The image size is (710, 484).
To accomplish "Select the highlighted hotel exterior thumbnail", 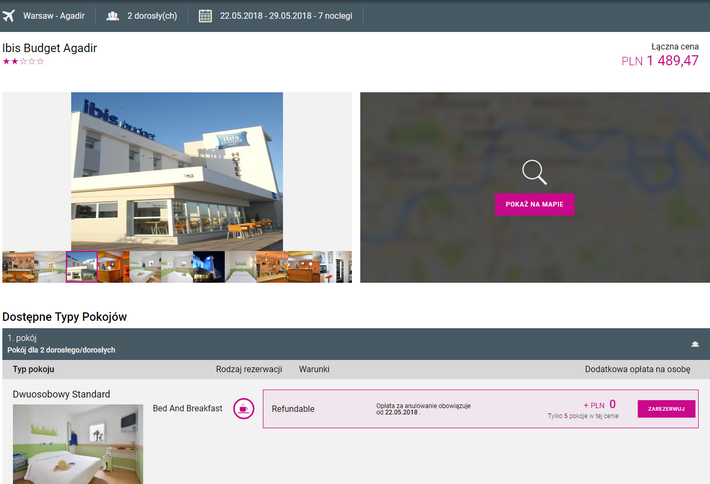I will click(x=82, y=267).
